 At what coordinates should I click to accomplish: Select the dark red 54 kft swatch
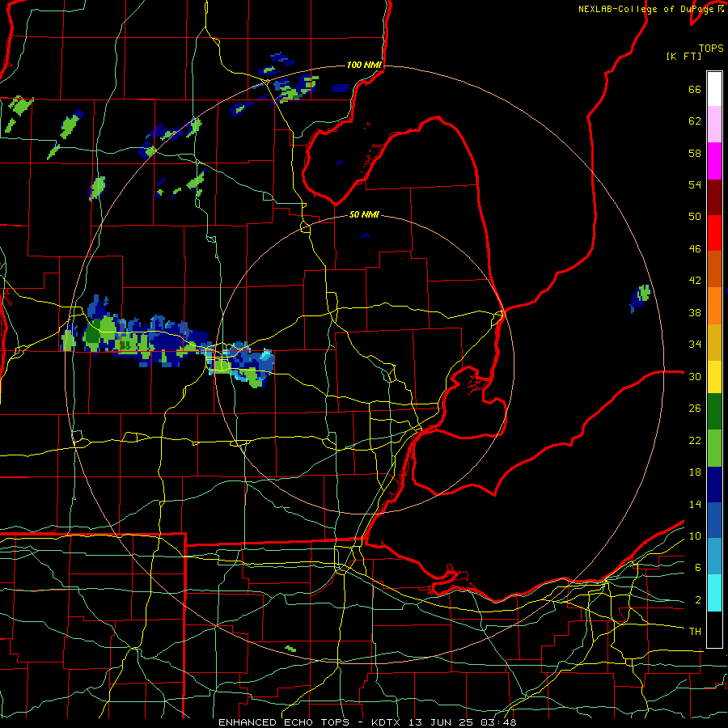coord(714,197)
